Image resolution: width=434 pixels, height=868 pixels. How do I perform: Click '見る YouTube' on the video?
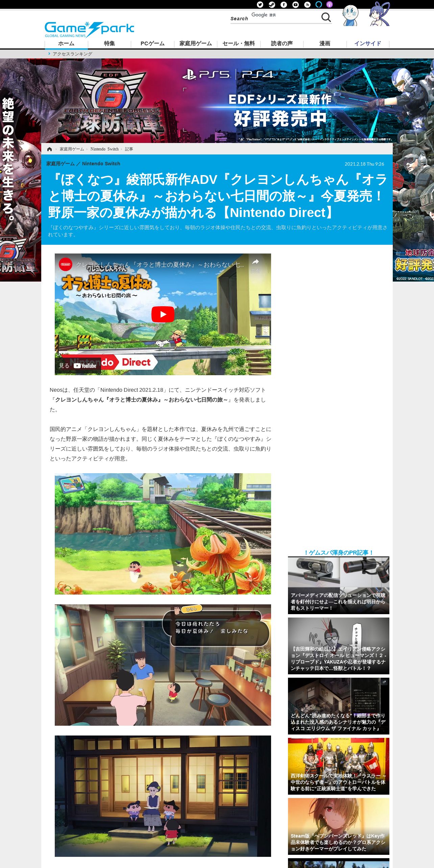pyautogui.click(x=78, y=366)
